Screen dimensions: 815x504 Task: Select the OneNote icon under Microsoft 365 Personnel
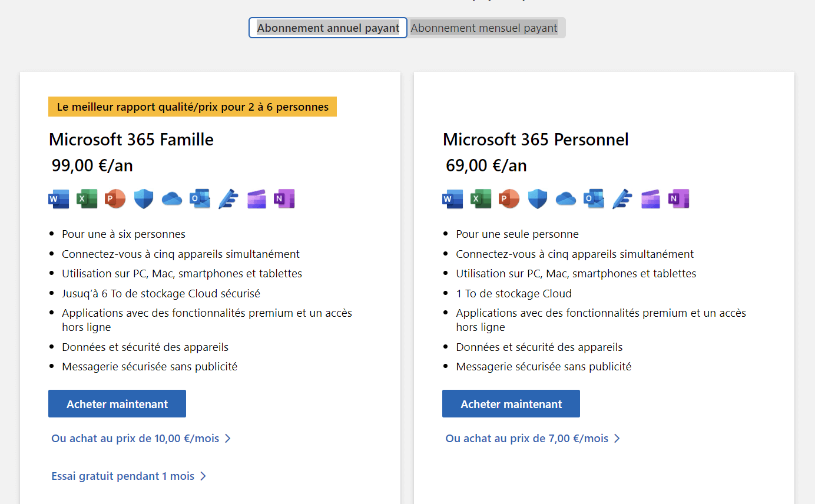[678, 199]
